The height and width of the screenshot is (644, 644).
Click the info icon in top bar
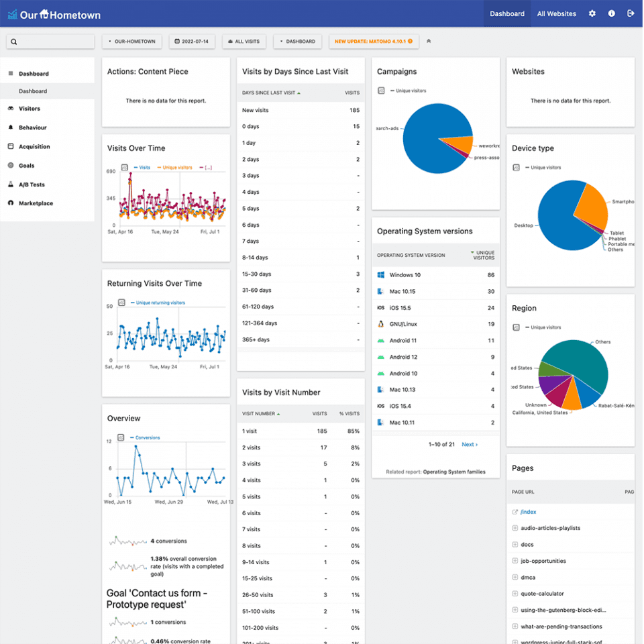click(611, 13)
